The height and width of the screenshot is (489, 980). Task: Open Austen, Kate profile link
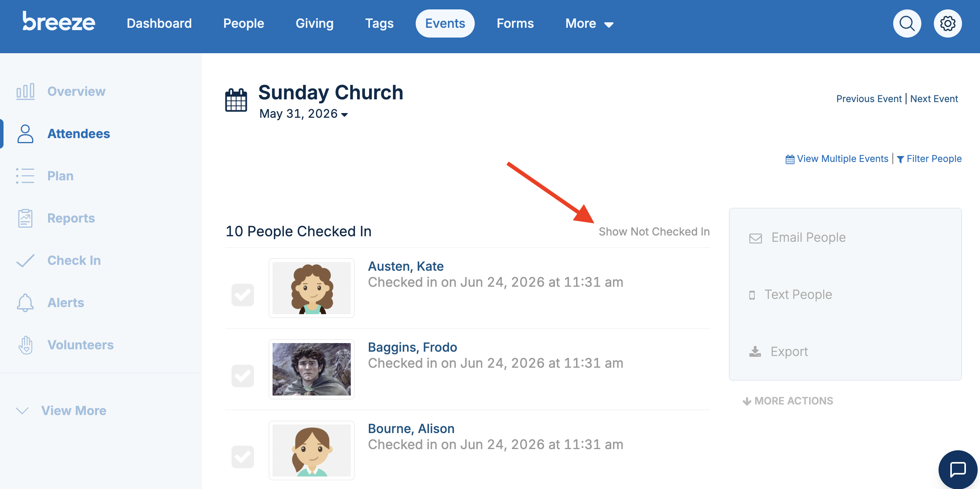[x=406, y=266]
